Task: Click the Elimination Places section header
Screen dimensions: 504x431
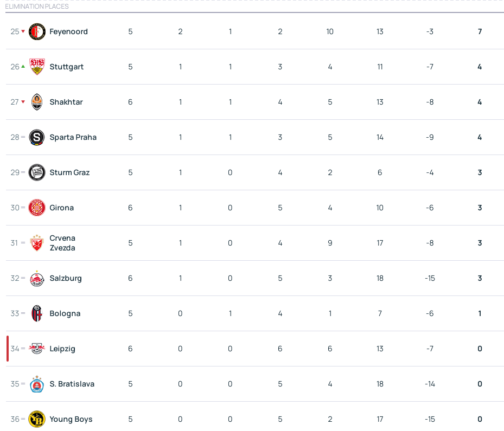Action: point(37,7)
